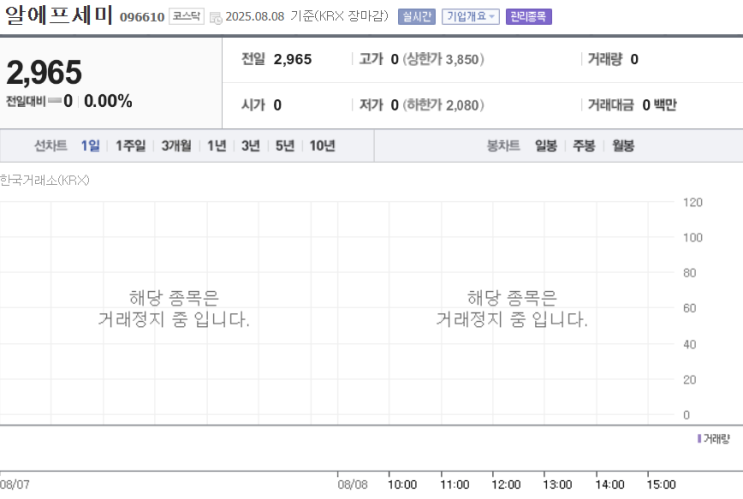
Task: Switch to the 1년 chart period
Action: coord(217,145)
